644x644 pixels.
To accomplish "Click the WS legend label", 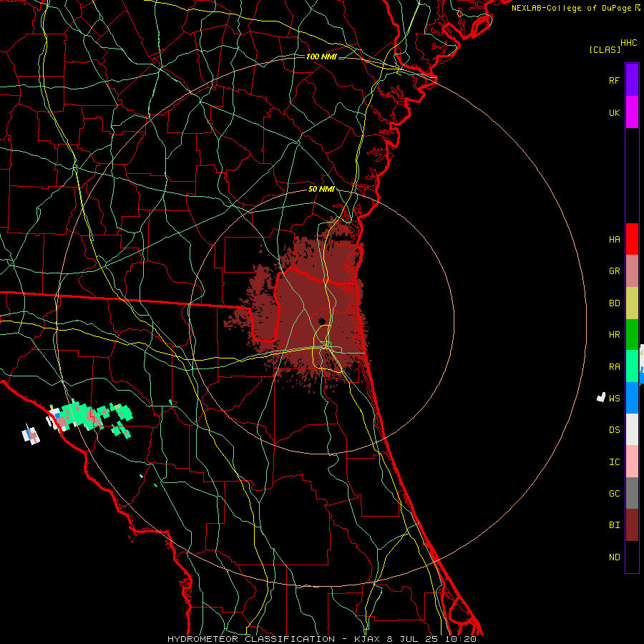I will (614, 399).
